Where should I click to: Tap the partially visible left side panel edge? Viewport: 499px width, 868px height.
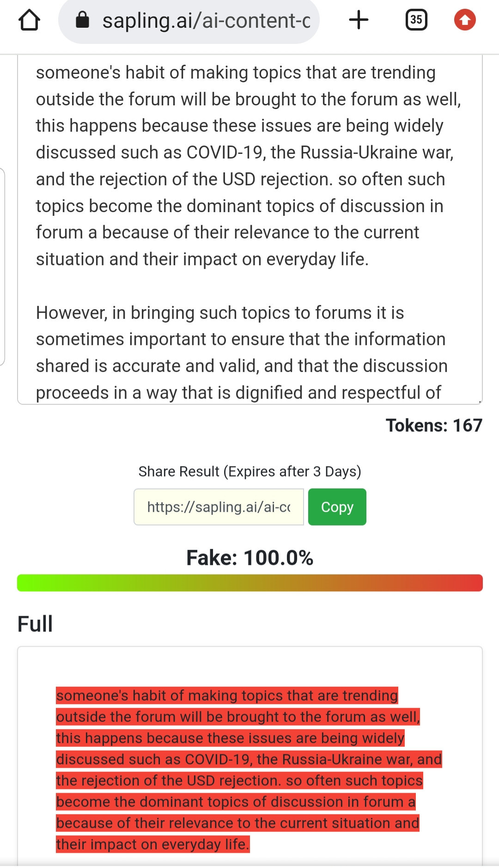click(2, 267)
